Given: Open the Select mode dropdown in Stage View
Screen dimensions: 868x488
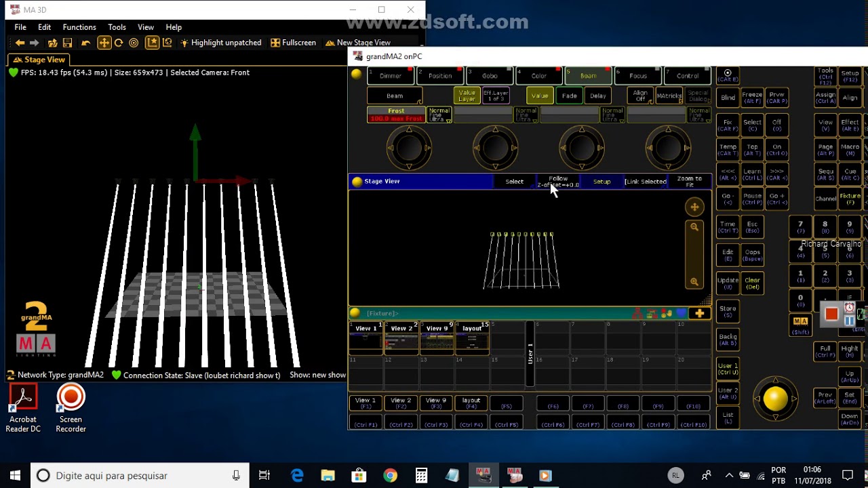Looking at the screenshot, I should click(x=515, y=182).
